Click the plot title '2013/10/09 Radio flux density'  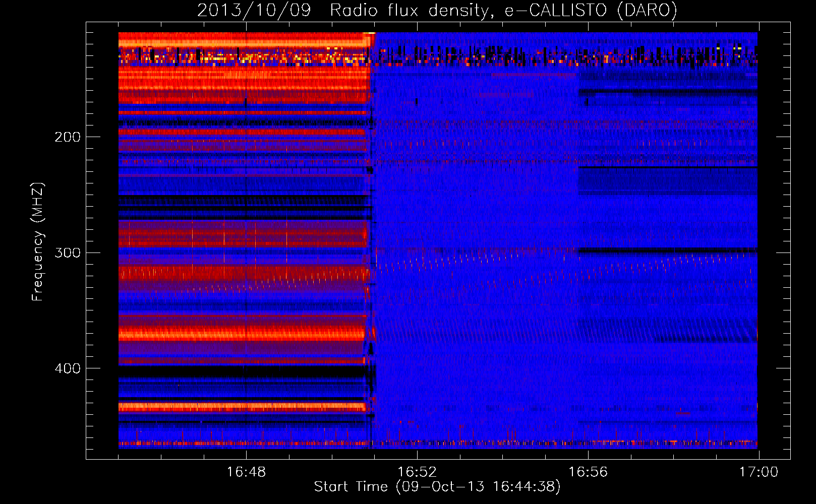coord(437,11)
